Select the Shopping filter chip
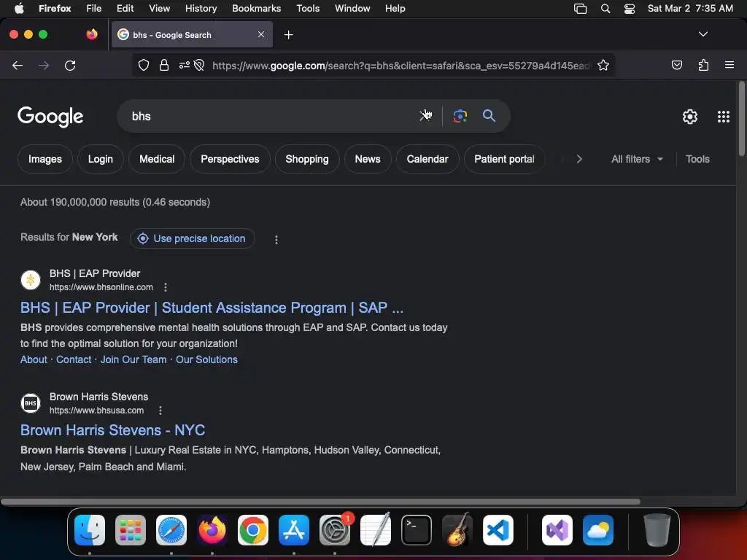 (x=307, y=159)
